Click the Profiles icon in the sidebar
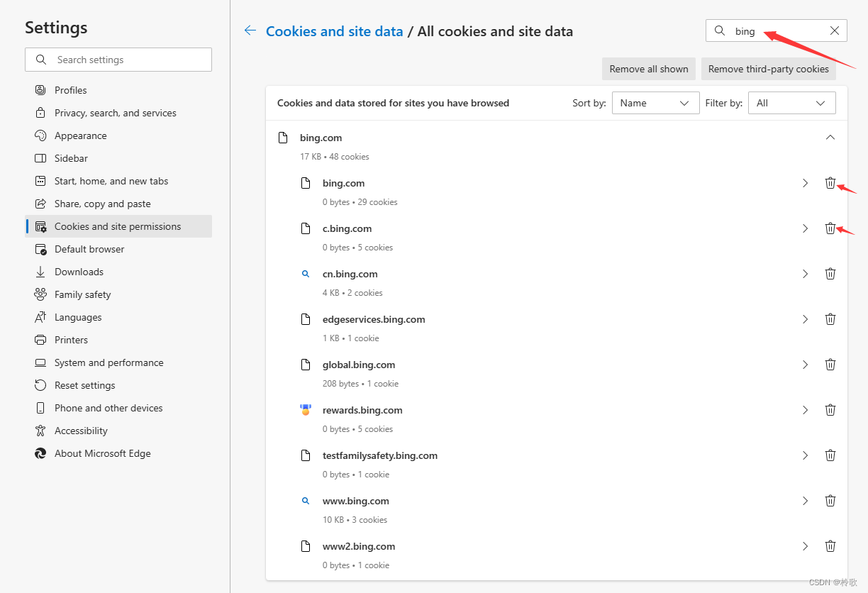Image resolution: width=868 pixels, height=593 pixels. pyautogui.click(x=40, y=90)
